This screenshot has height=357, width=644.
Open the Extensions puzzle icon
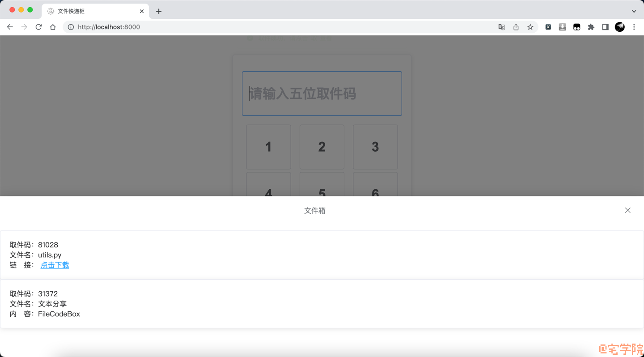pyautogui.click(x=591, y=27)
